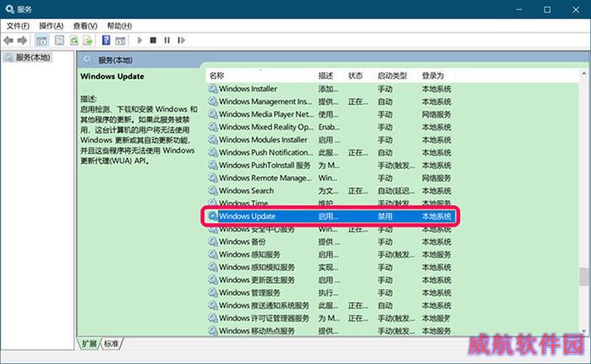Open the 操作(A) menu

click(52, 25)
